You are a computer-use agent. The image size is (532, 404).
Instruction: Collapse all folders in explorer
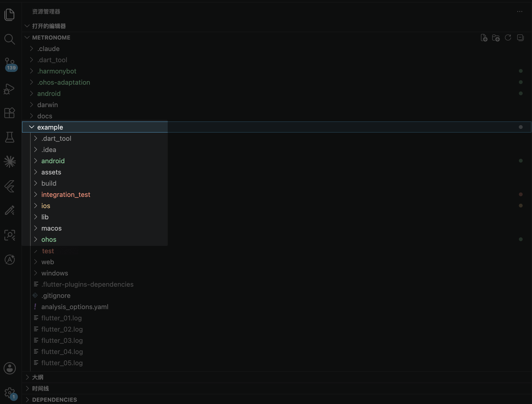520,38
